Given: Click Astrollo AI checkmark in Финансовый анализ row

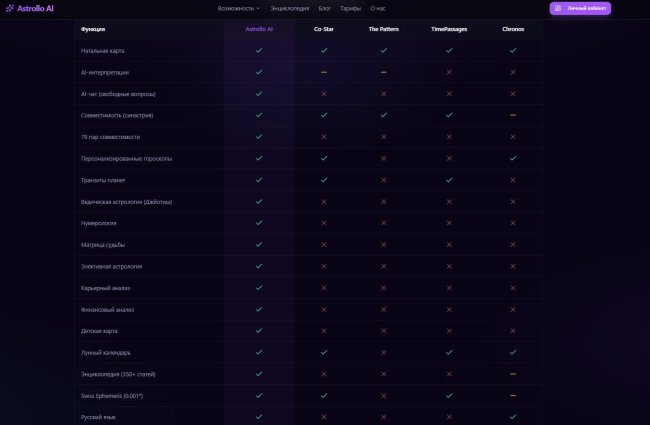Looking at the screenshot, I should (x=259, y=309).
